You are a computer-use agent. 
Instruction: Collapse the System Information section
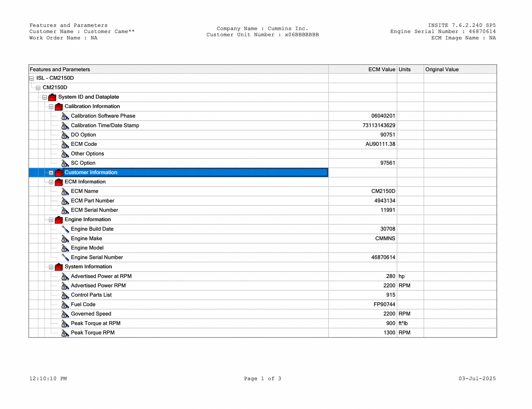coord(51,267)
